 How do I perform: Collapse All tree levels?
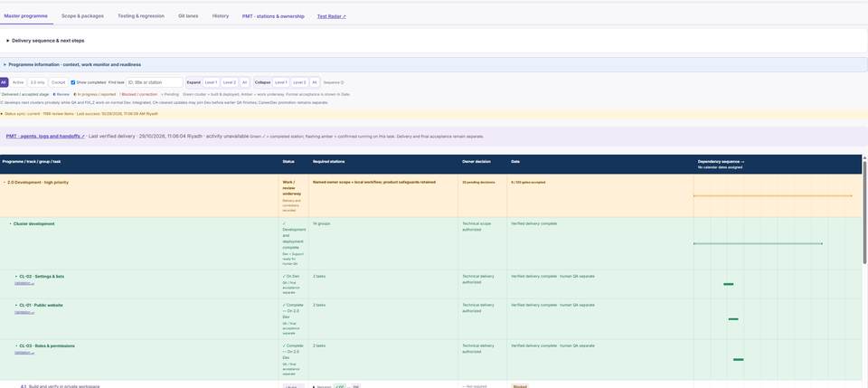click(x=315, y=82)
